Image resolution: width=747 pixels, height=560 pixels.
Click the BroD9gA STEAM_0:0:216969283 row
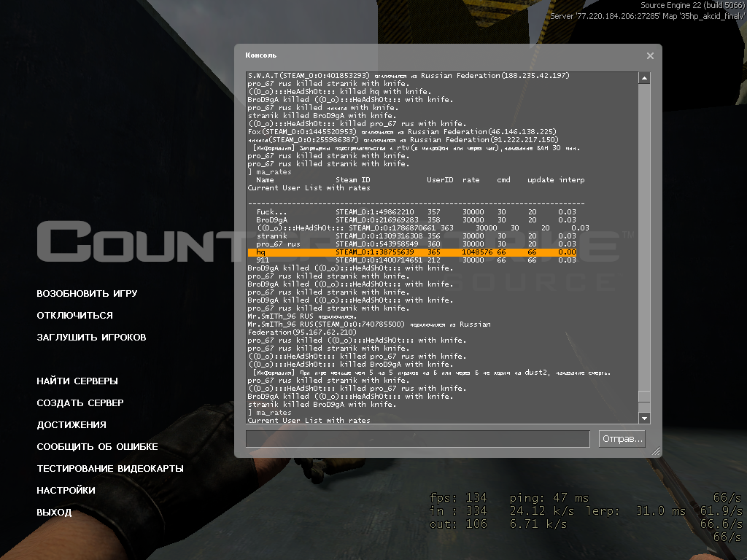tap(416, 220)
